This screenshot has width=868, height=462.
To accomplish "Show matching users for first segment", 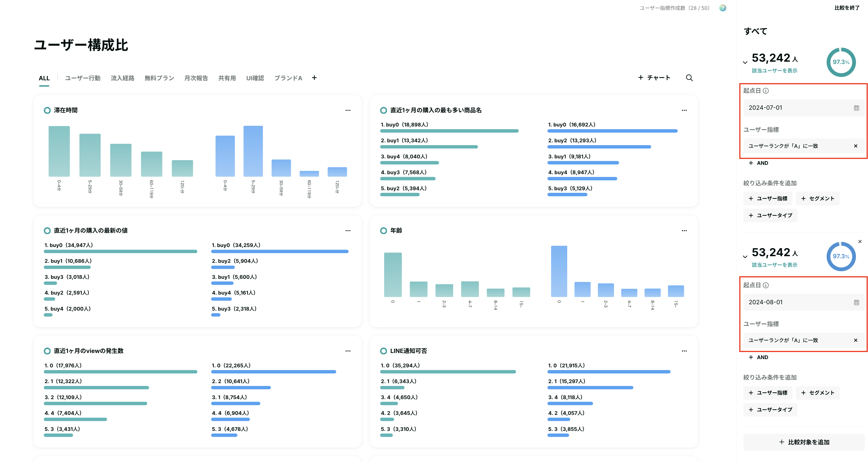I will (774, 70).
